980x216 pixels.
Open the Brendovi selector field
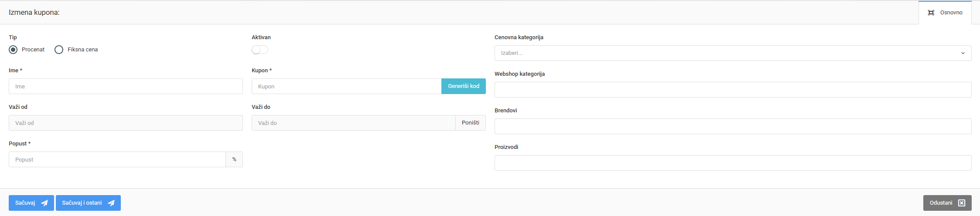[733, 126]
